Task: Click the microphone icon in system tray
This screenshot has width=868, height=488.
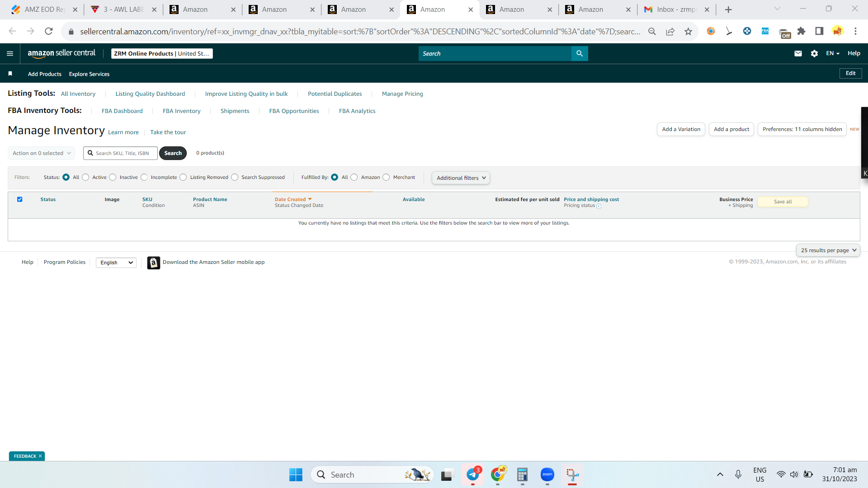Action: pos(738,474)
